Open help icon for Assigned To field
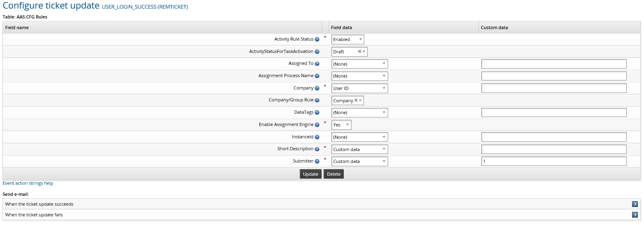The image size is (644, 225). tap(317, 64)
